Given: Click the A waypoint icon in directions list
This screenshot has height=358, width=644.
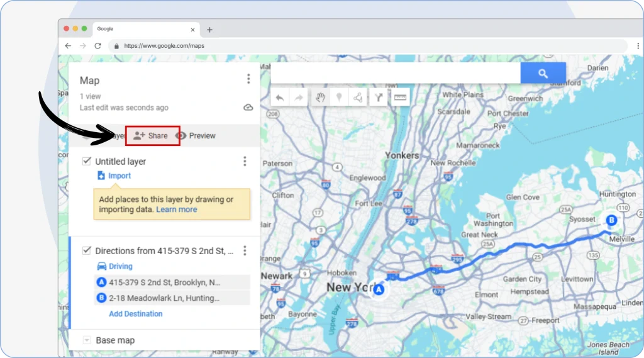Looking at the screenshot, I should 101,282.
